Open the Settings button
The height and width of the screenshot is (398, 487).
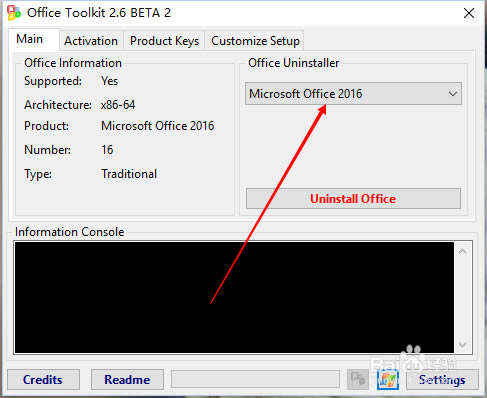click(x=442, y=380)
